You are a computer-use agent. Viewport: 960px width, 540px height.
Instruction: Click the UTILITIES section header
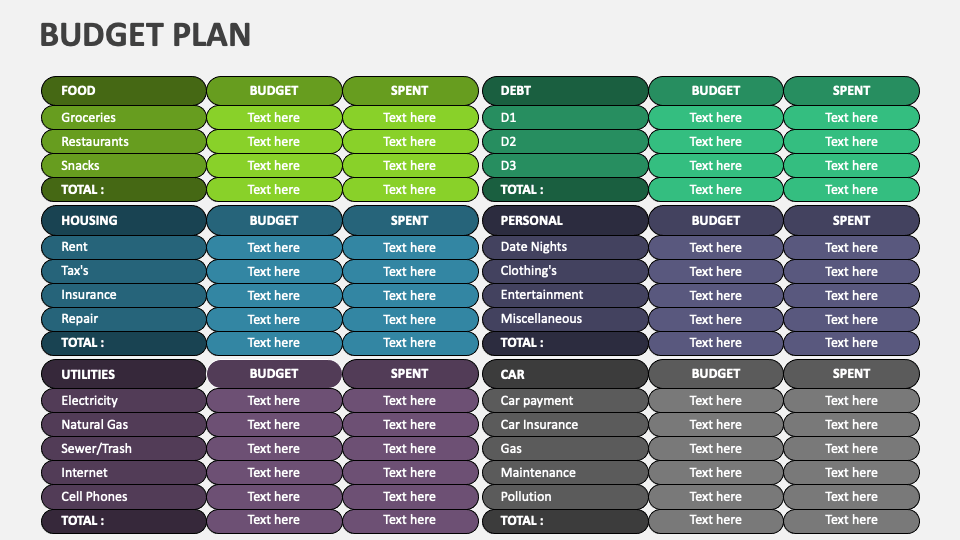click(123, 374)
